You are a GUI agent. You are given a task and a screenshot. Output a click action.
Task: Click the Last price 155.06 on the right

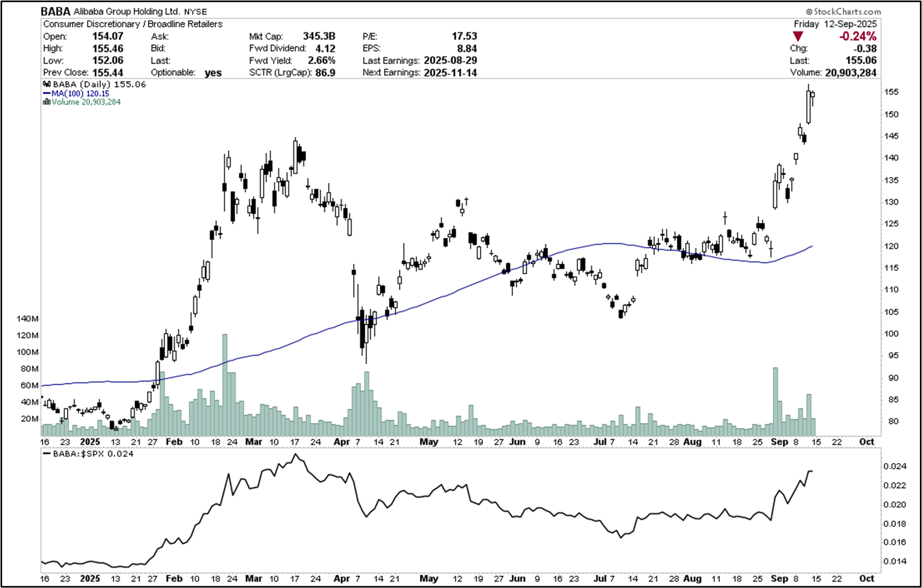(861, 60)
